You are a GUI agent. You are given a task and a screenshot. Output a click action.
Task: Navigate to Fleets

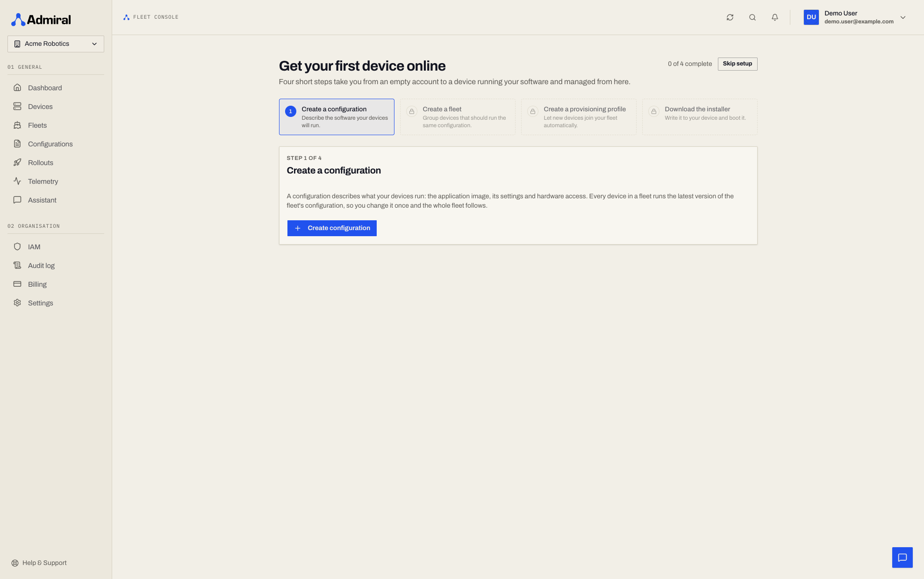(56, 125)
